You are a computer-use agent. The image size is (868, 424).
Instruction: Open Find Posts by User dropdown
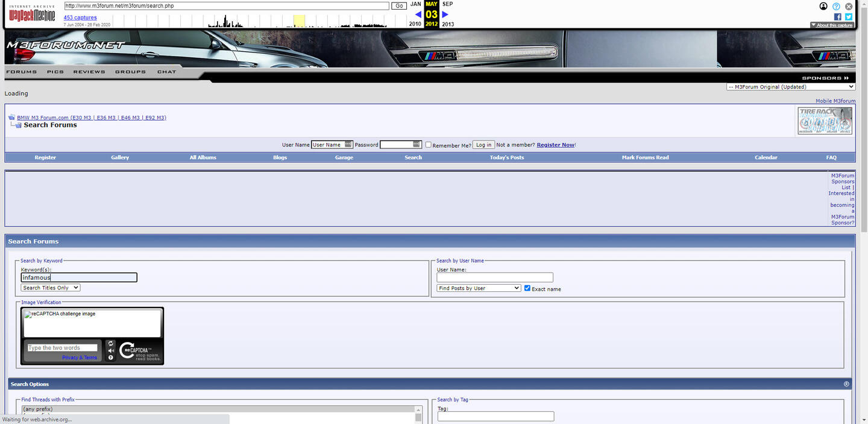[x=479, y=288]
